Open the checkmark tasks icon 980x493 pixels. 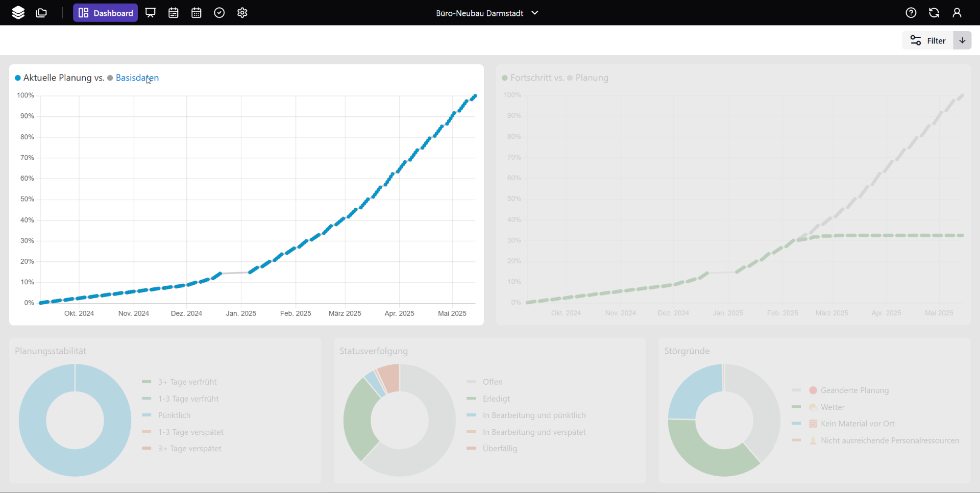[219, 13]
